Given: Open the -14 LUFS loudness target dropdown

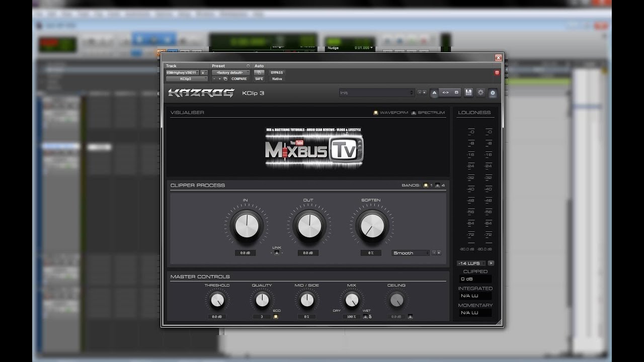Looking at the screenshot, I should coord(471,263).
